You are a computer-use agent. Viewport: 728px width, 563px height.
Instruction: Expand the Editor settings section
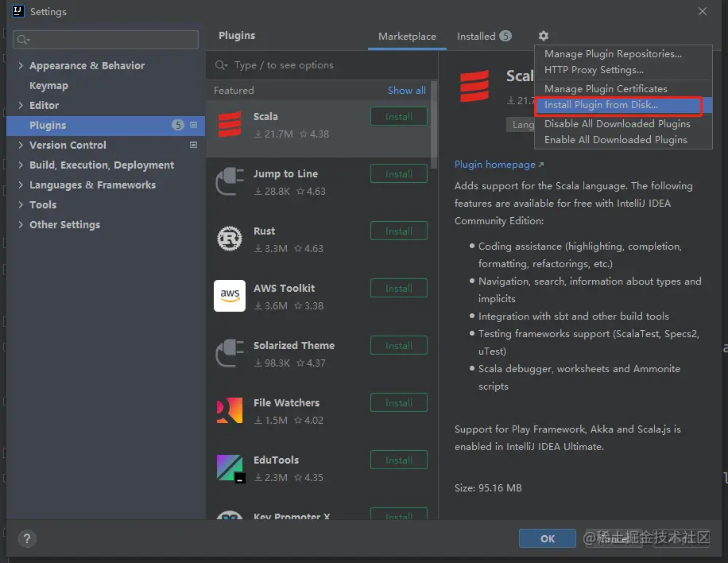(21, 106)
